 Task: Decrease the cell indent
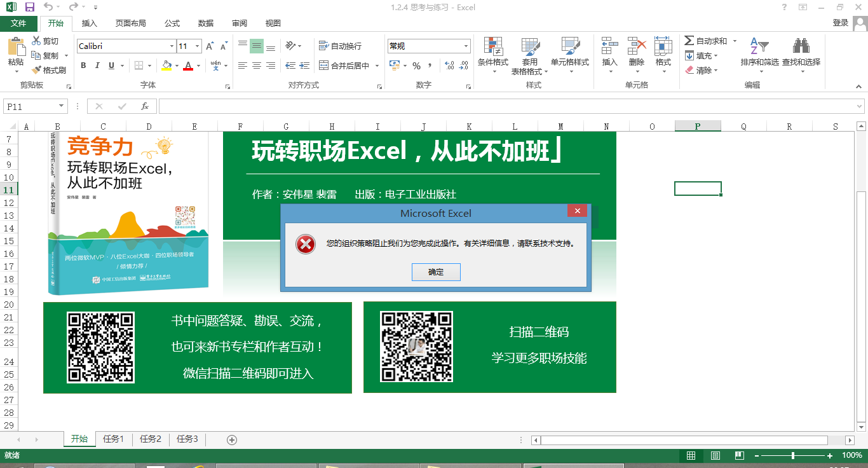[x=290, y=65]
